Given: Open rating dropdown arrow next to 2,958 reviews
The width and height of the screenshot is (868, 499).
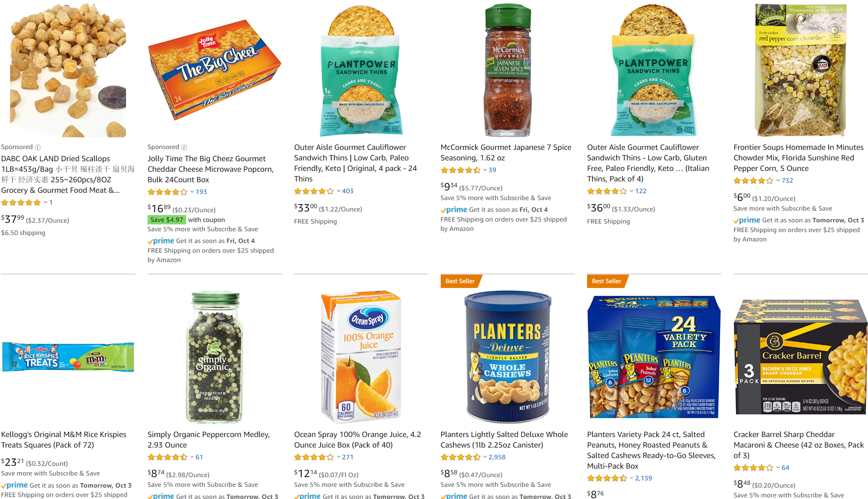Looking at the screenshot, I should coord(485,457).
